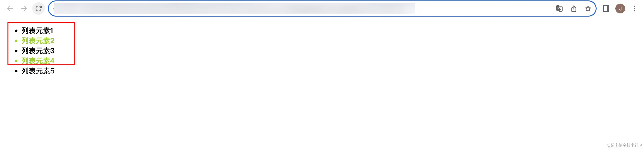This screenshot has height=149, width=644.
Task: Click the share page icon
Action: tap(574, 9)
